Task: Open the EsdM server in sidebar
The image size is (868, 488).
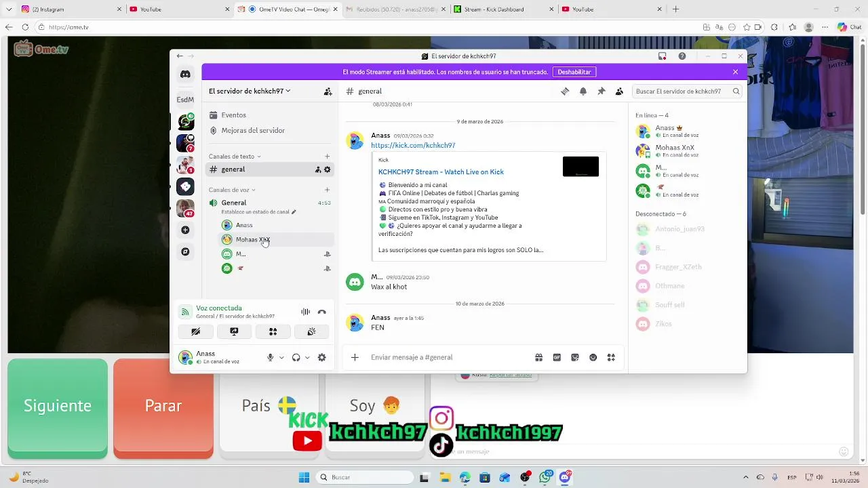Action: click(185, 100)
